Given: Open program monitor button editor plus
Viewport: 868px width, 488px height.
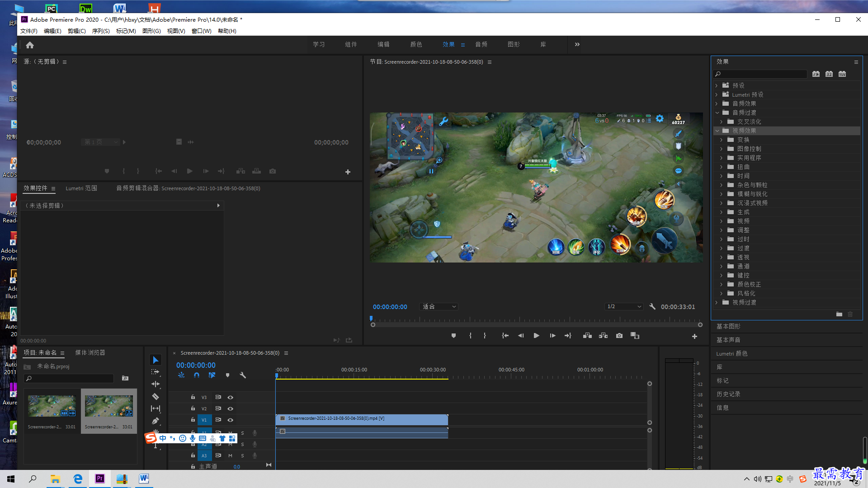Looking at the screenshot, I should pyautogui.click(x=694, y=336).
